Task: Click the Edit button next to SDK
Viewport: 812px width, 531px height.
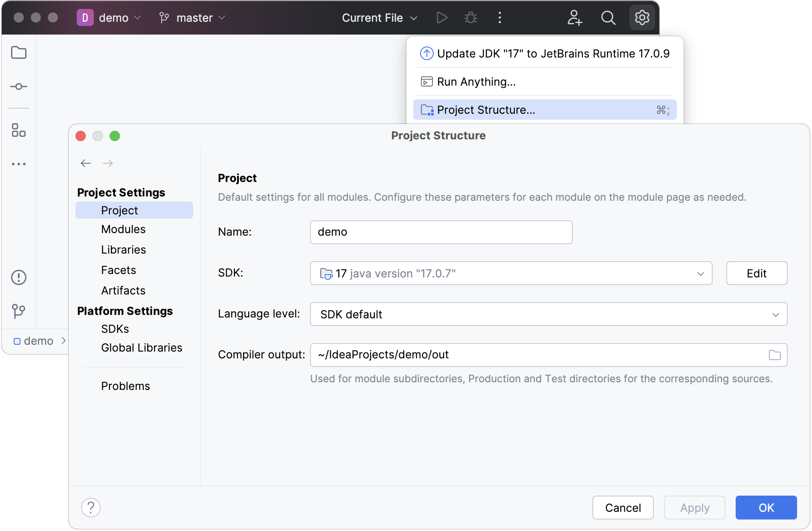Action: (x=756, y=273)
